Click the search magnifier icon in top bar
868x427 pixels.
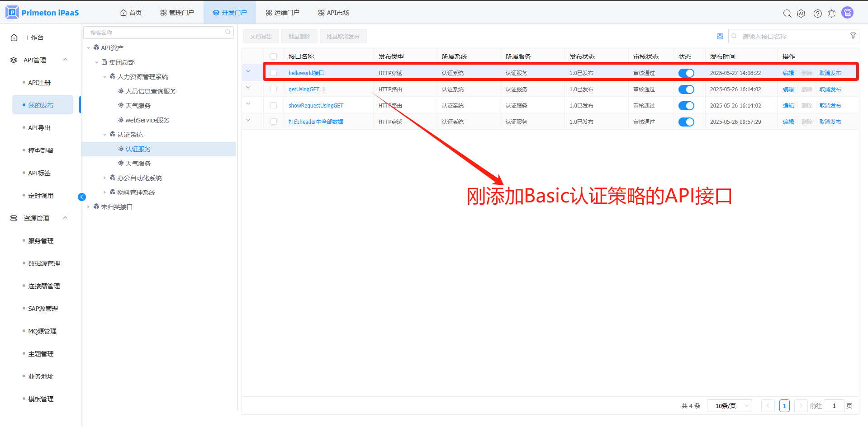tap(787, 14)
